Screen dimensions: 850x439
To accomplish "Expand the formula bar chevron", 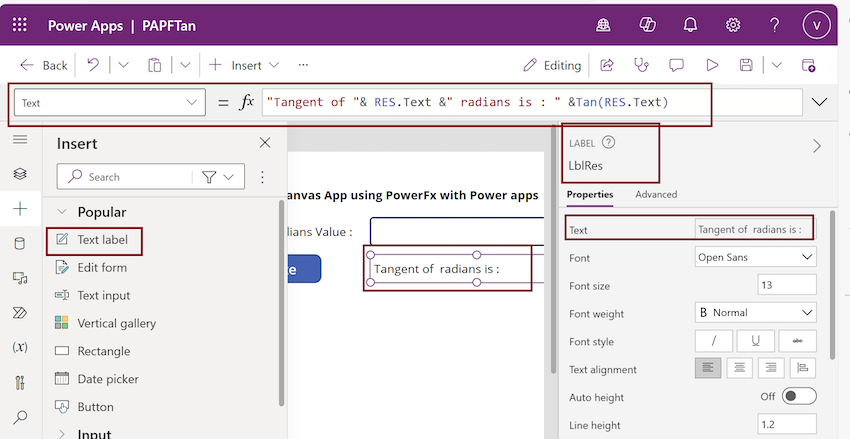I will pyautogui.click(x=819, y=102).
